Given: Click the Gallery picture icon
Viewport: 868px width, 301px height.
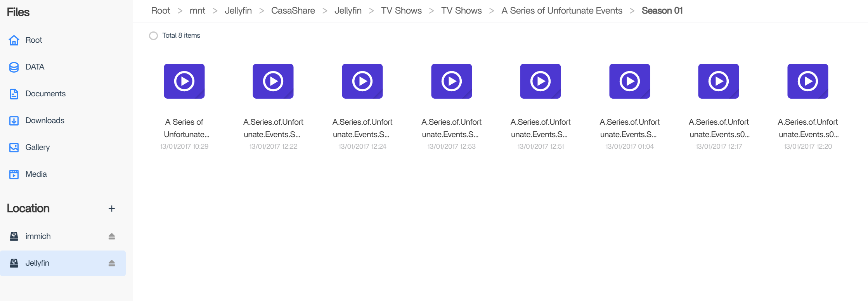Looking at the screenshot, I should 14,148.
